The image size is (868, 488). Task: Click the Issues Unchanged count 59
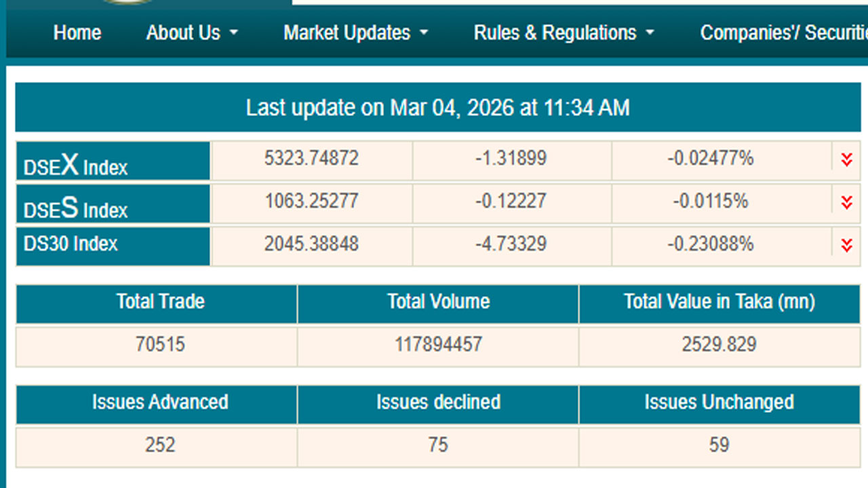[719, 445]
